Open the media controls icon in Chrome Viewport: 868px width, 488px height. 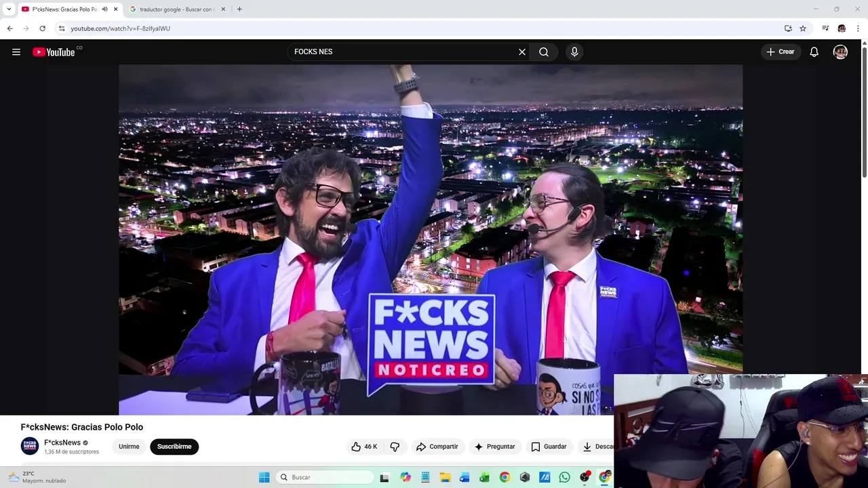pyautogui.click(x=825, y=28)
